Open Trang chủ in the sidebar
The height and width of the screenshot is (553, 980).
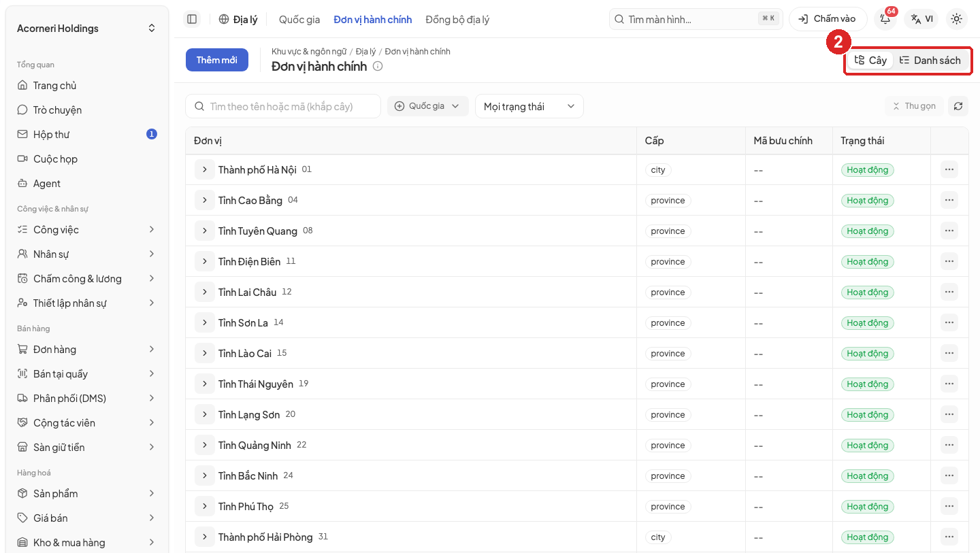[x=87, y=86]
